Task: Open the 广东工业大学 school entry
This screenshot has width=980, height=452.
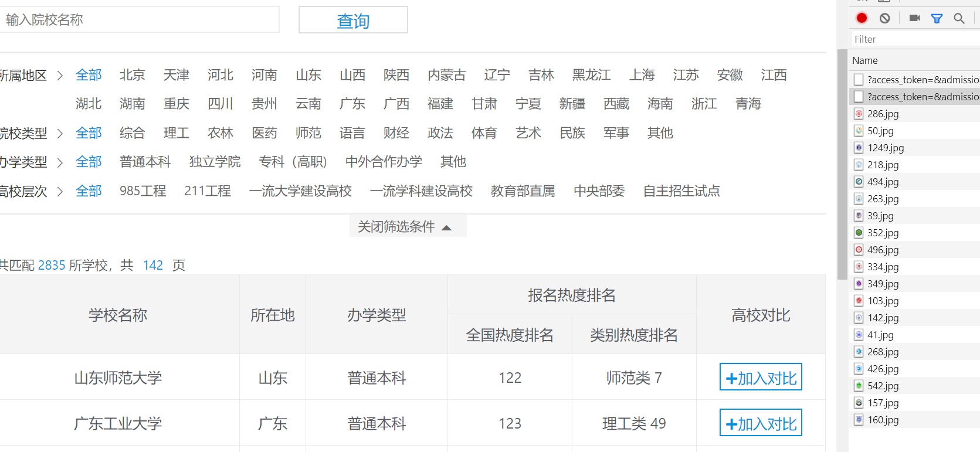Action: 118,423
